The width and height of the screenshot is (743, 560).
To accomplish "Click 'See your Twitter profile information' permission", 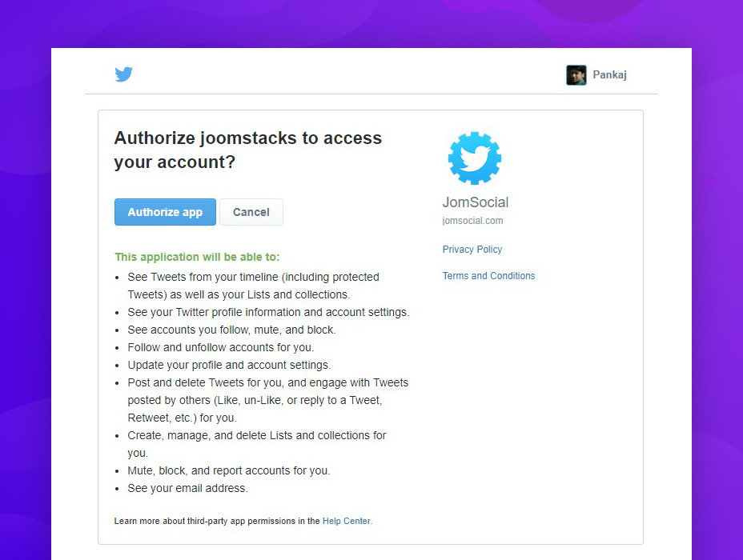I will point(268,313).
